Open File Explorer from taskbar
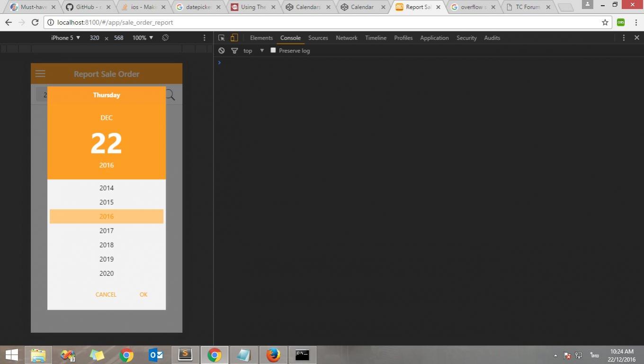This screenshot has width=644, height=364. pyautogui.click(x=38, y=355)
